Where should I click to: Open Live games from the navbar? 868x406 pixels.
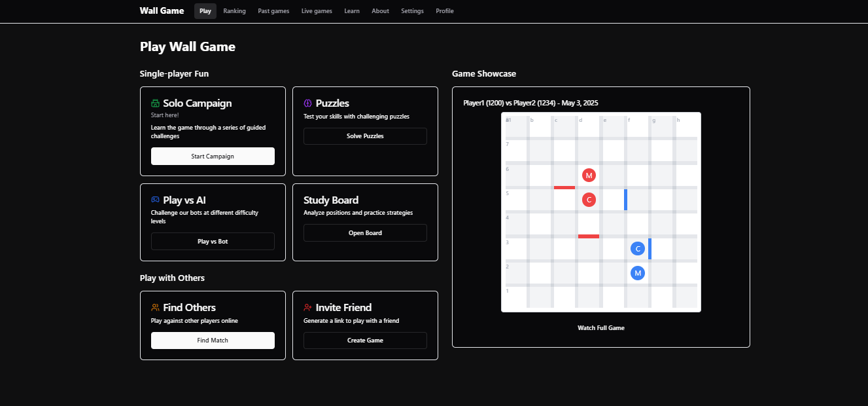tap(317, 11)
